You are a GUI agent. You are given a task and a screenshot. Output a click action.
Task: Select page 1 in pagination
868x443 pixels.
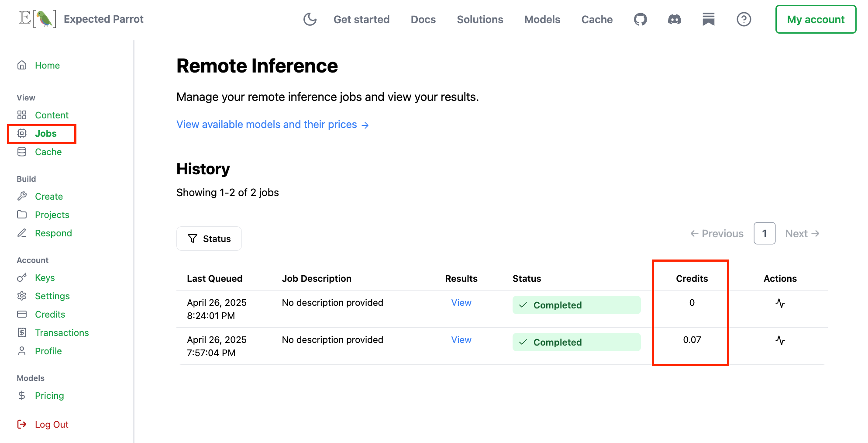[764, 234]
